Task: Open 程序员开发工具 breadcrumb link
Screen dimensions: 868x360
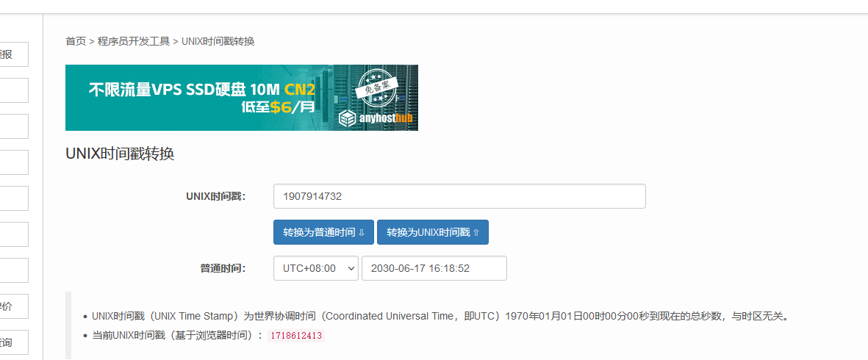Action: (134, 41)
